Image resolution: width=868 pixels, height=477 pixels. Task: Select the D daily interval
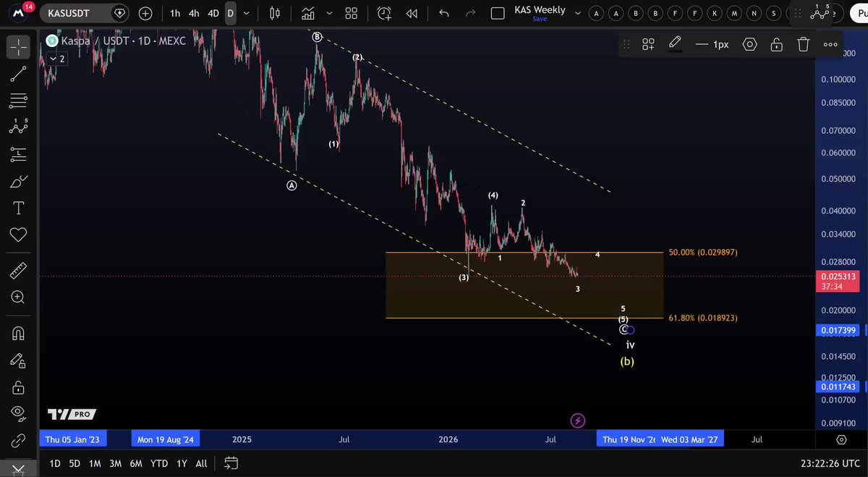230,13
